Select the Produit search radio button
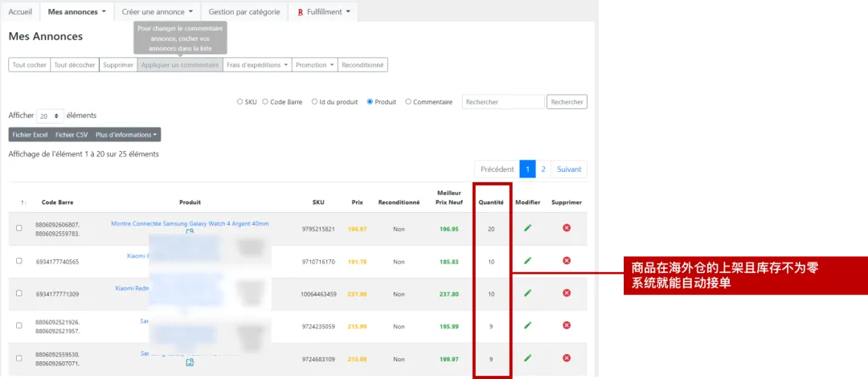The width and height of the screenshot is (868, 379). (370, 102)
